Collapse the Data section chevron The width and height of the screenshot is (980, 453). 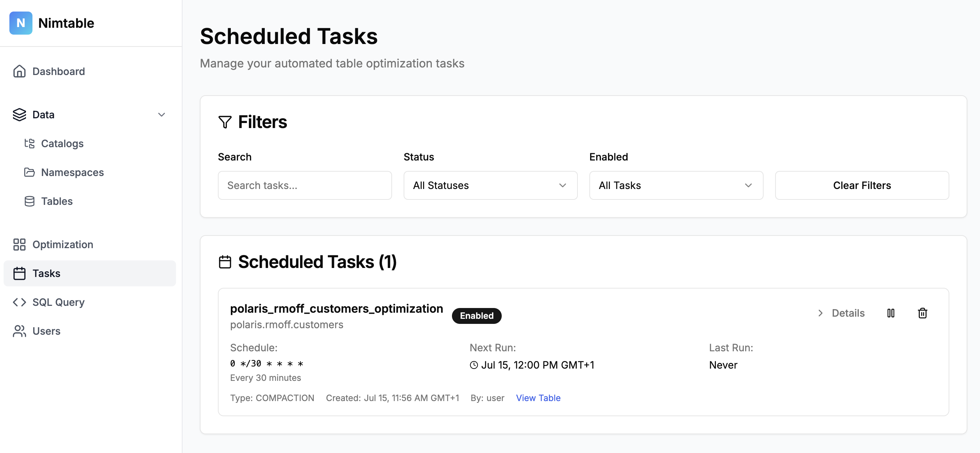162,114
